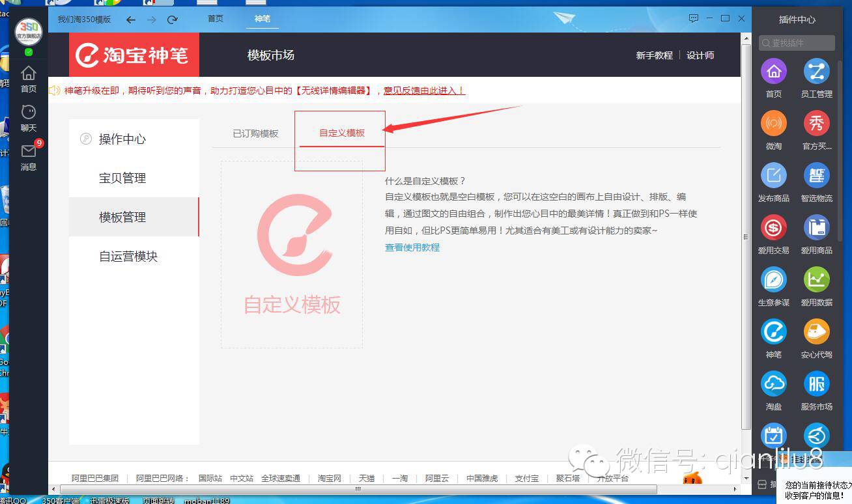Viewport: 852px width, 504px height.
Task: Open the 爱用交易 plugin
Action: 774,227
